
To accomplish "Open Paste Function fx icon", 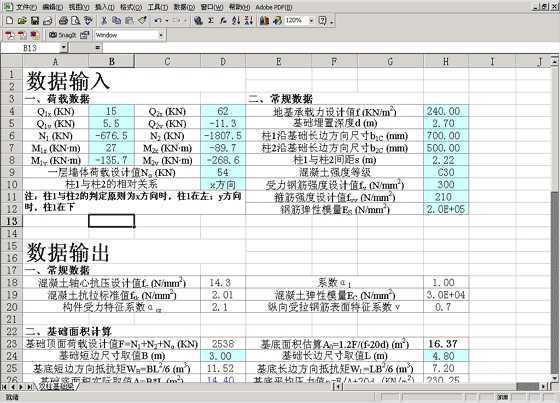I will 223,20.
